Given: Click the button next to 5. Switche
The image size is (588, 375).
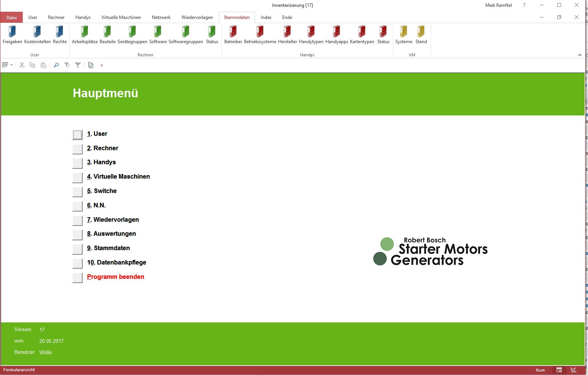Looking at the screenshot, I should pos(77,192).
